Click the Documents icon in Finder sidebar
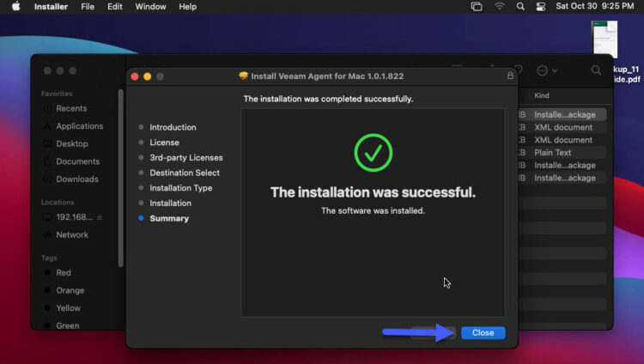The image size is (644, 364). point(47,161)
